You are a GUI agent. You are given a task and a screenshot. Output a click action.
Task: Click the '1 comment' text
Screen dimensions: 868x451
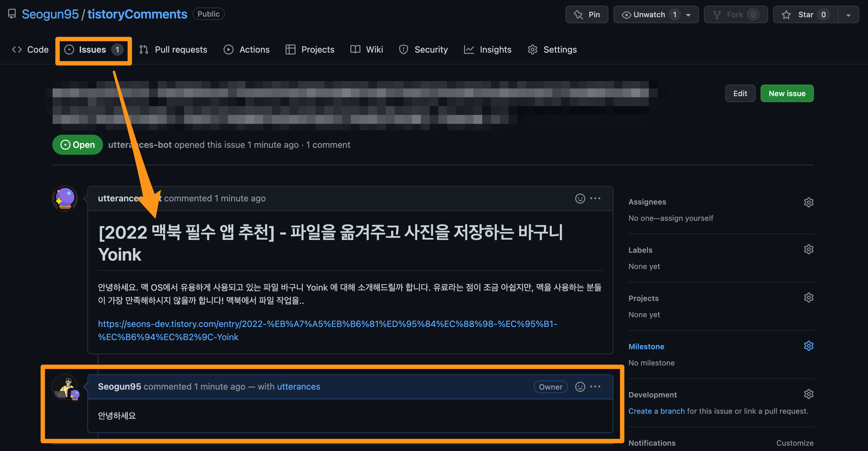point(328,145)
